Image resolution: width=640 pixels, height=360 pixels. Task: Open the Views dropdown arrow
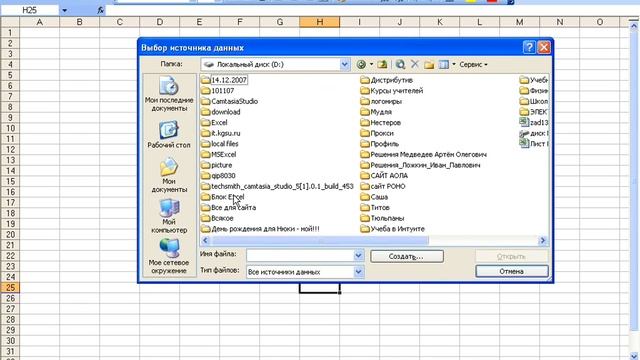[454, 64]
